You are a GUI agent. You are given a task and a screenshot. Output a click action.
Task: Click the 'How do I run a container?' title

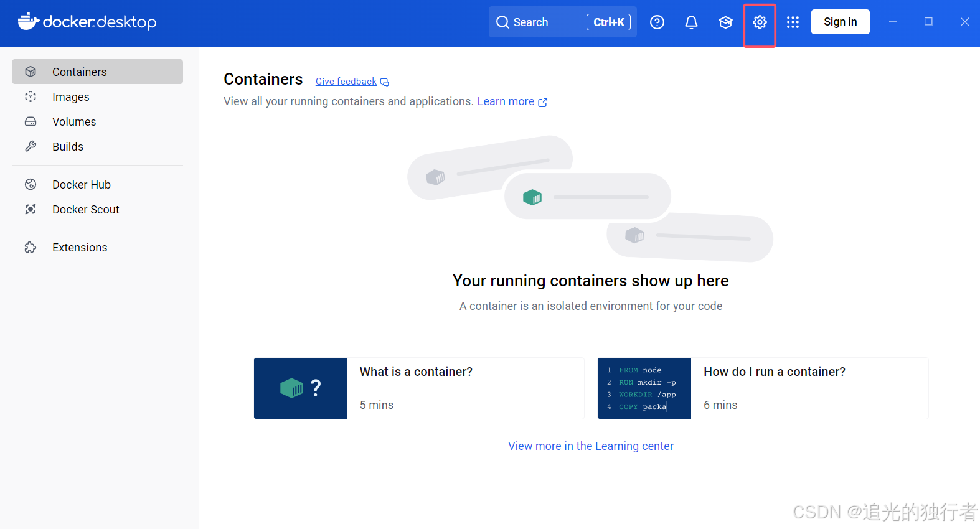[775, 372]
